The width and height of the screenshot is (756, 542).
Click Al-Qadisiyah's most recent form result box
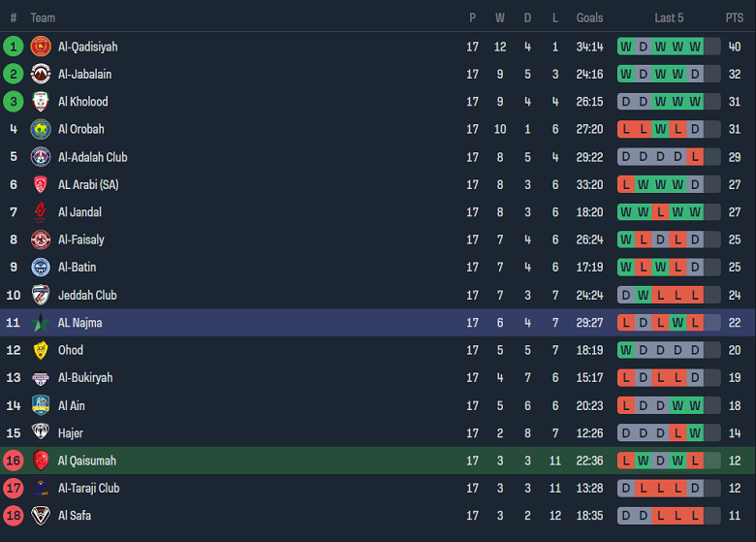(x=695, y=47)
